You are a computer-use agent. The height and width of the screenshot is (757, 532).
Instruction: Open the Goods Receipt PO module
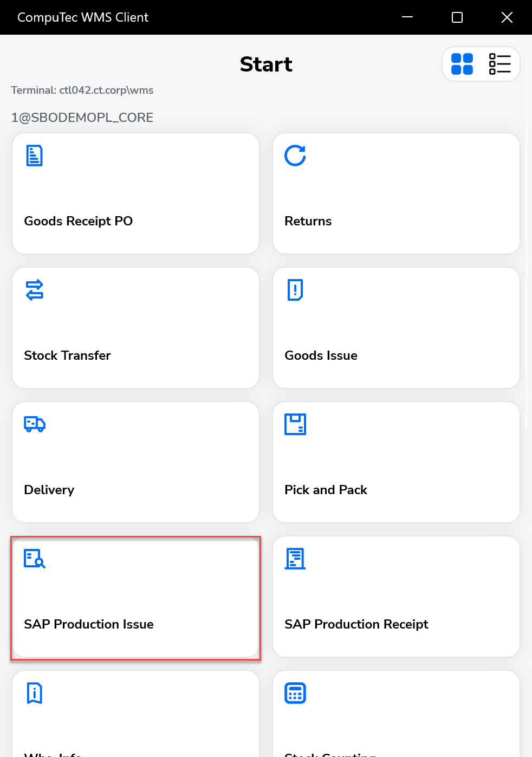[x=135, y=193]
